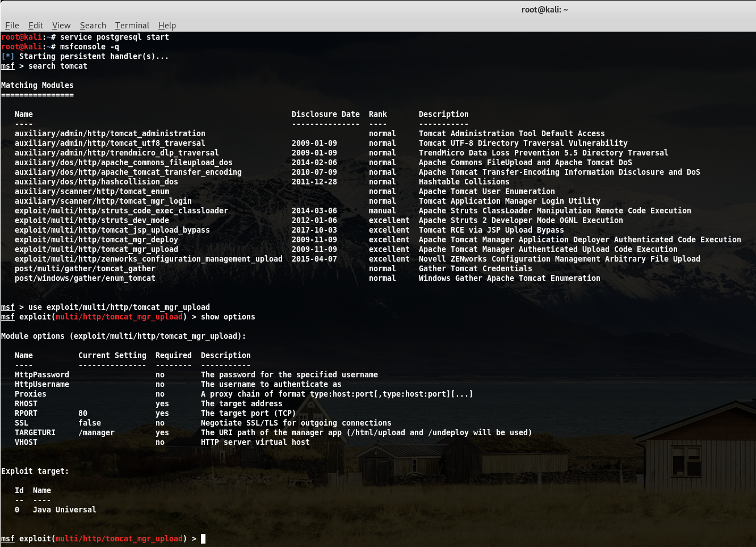Select module post/multi/gather/tomcat_gather
Viewport: 756px width, 547px height.
point(85,268)
